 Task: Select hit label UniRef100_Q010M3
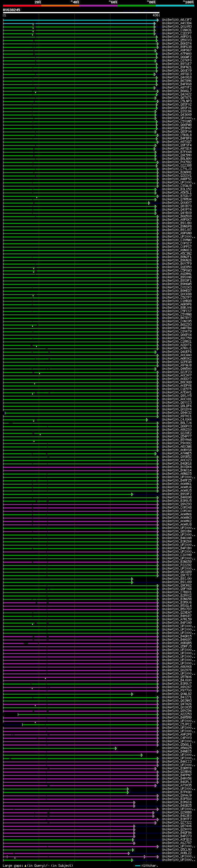177,27
